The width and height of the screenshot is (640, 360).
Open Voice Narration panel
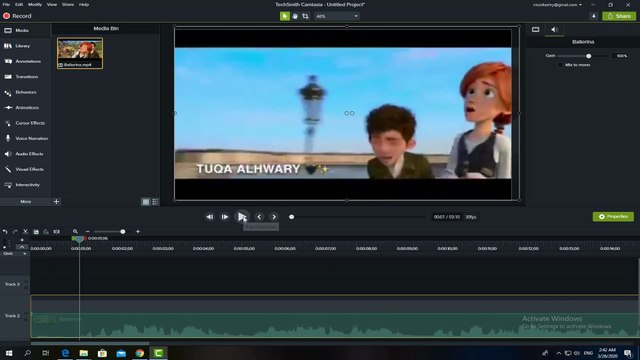pyautogui.click(x=26, y=139)
